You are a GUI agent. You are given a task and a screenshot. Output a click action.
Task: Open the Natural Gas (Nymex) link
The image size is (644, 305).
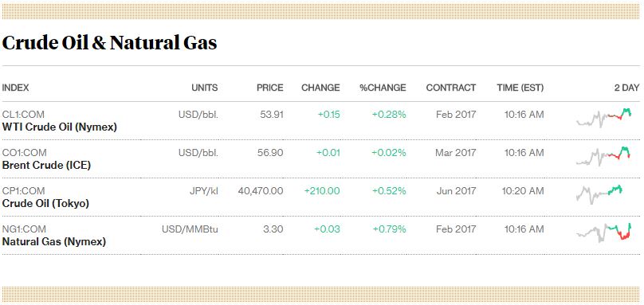[54, 242]
